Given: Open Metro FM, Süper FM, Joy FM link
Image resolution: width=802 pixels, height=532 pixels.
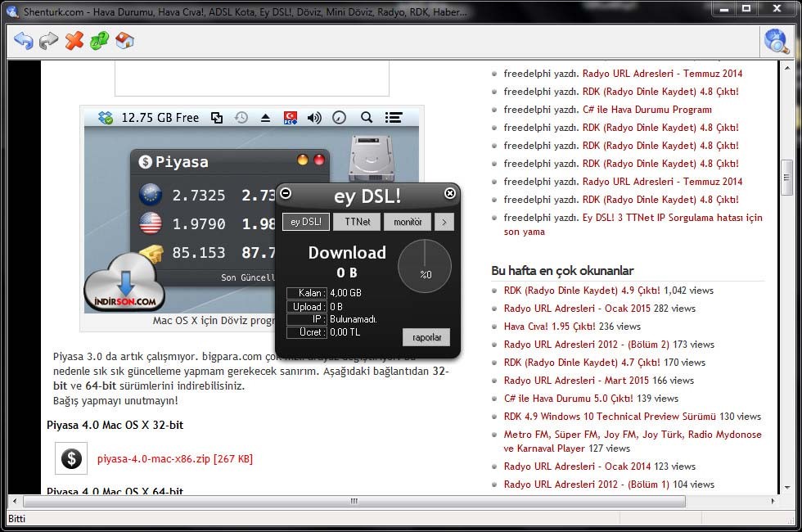Looking at the screenshot, I should (633, 441).
